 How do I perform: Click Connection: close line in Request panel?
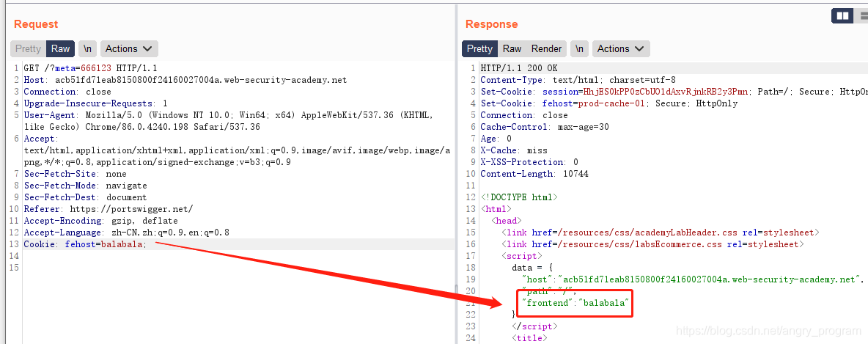click(67, 92)
